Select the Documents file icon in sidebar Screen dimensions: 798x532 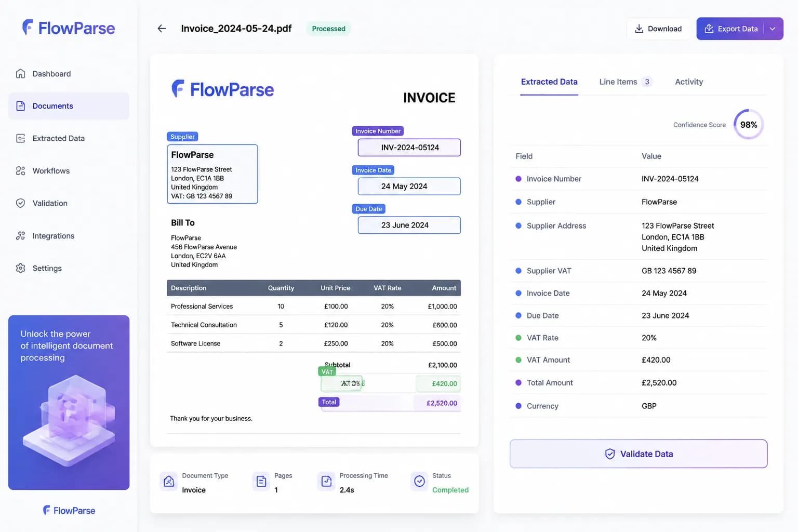(x=20, y=106)
